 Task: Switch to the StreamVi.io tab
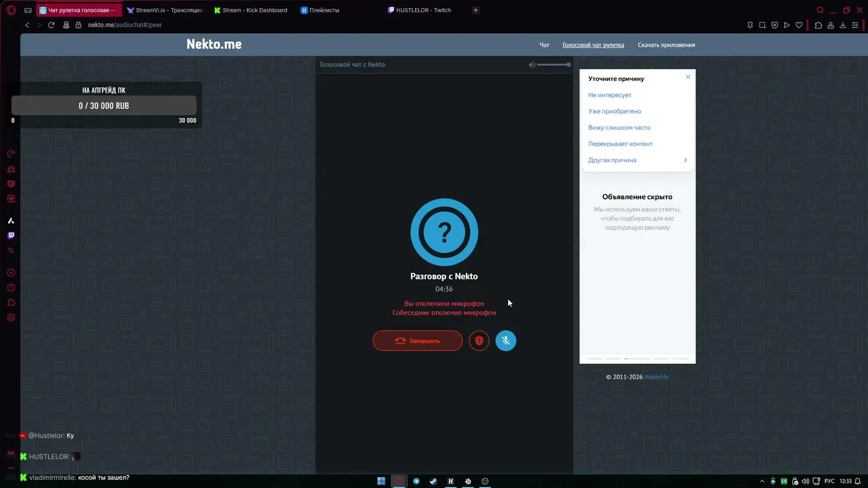(165, 10)
